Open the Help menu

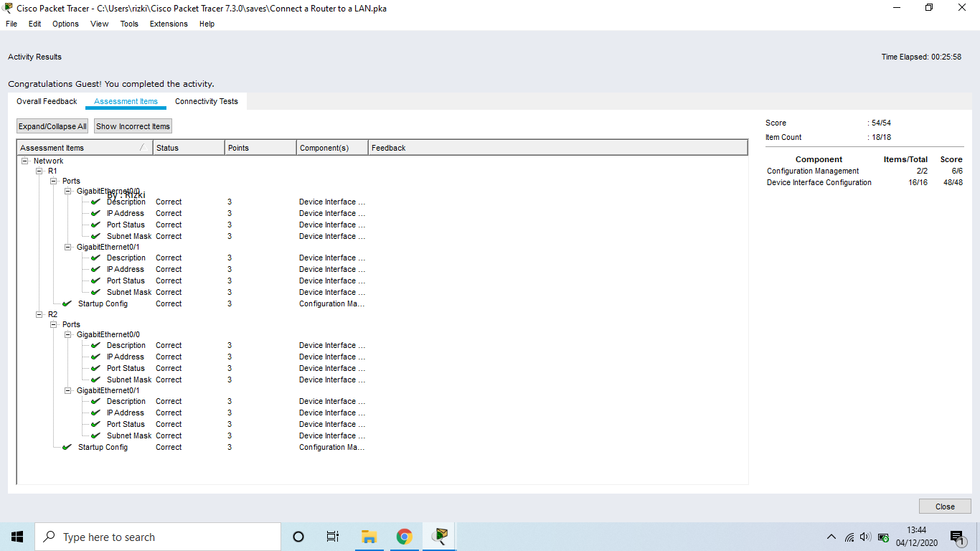click(207, 24)
